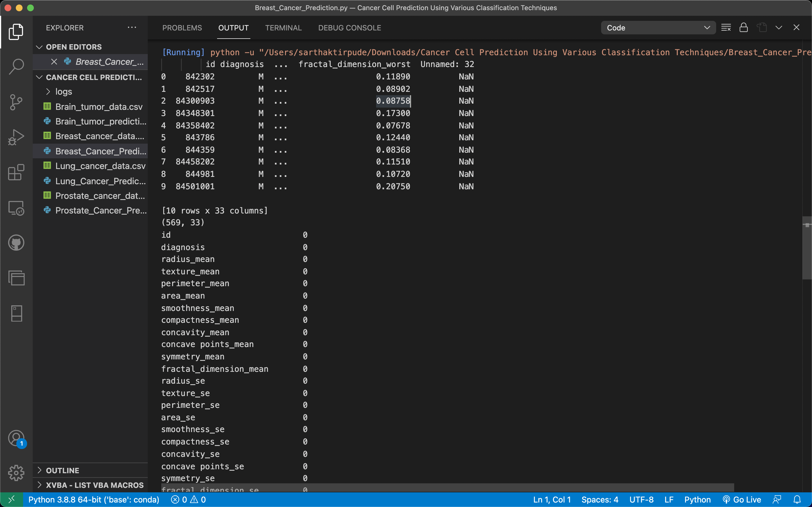Screen dimensions: 812x507
Task: Open the Run and Debug view
Action: pos(16,137)
